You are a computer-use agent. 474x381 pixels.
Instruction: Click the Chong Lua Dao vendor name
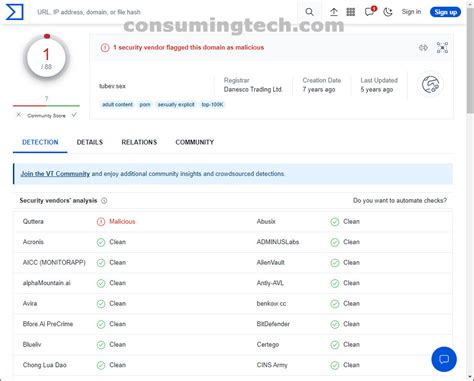point(45,365)
